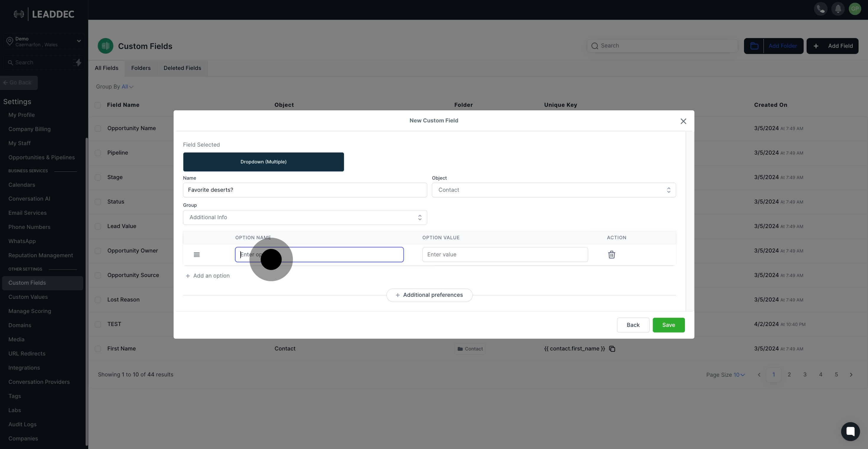
Task: Open the chat support widget
Action: click(x=850, y=431)
